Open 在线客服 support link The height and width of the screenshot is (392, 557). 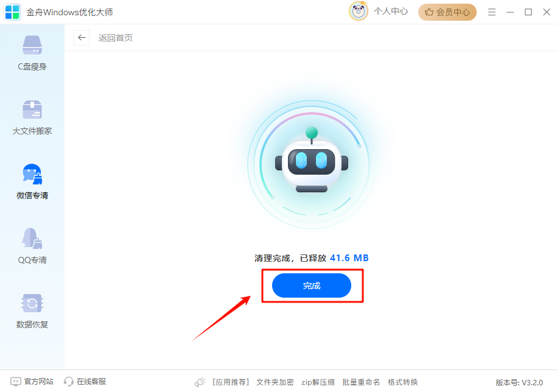(x=85, y=382)
